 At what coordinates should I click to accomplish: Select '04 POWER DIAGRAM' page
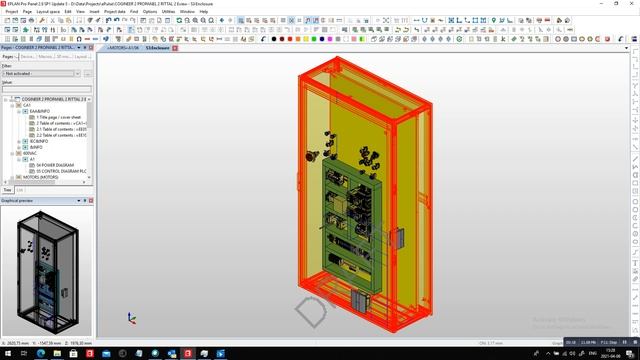pyautogui.click(x=55, y=165)
